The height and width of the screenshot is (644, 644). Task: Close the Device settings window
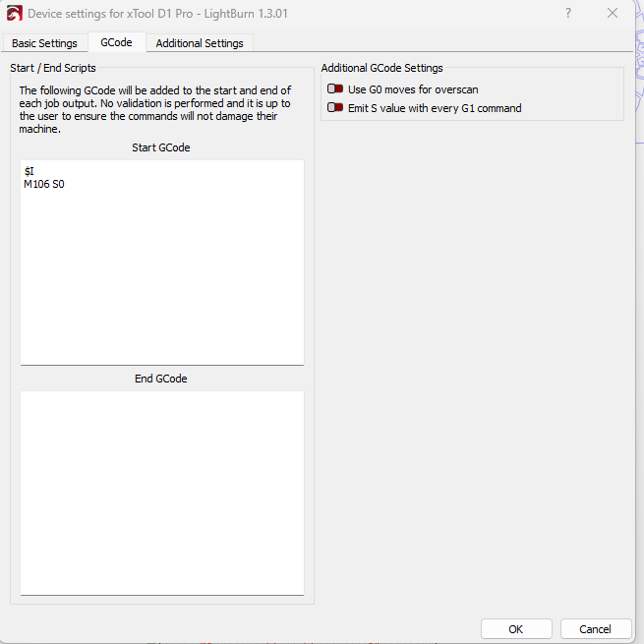613,13
